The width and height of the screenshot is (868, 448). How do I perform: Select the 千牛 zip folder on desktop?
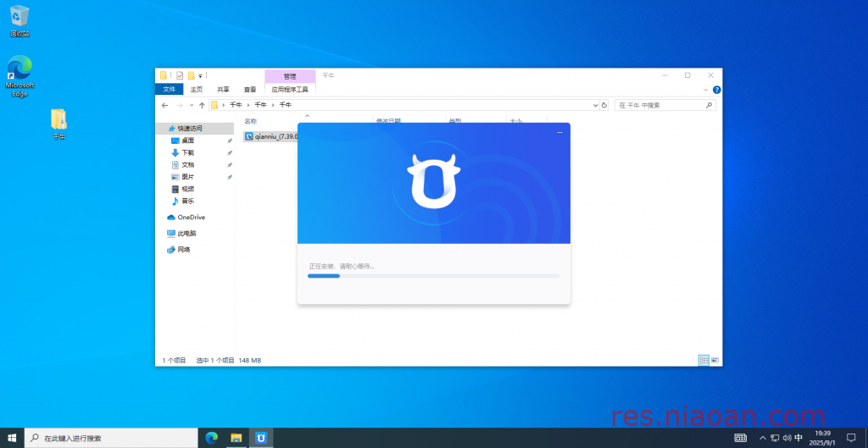tap(58, 124)
